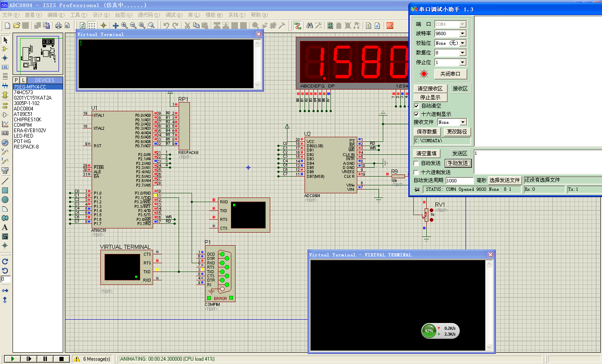
Task: Stop the simulation
Action: pos(61,359)
